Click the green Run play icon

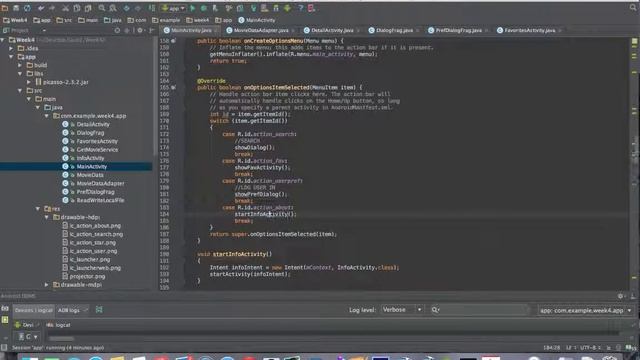[x=193, y=8]
